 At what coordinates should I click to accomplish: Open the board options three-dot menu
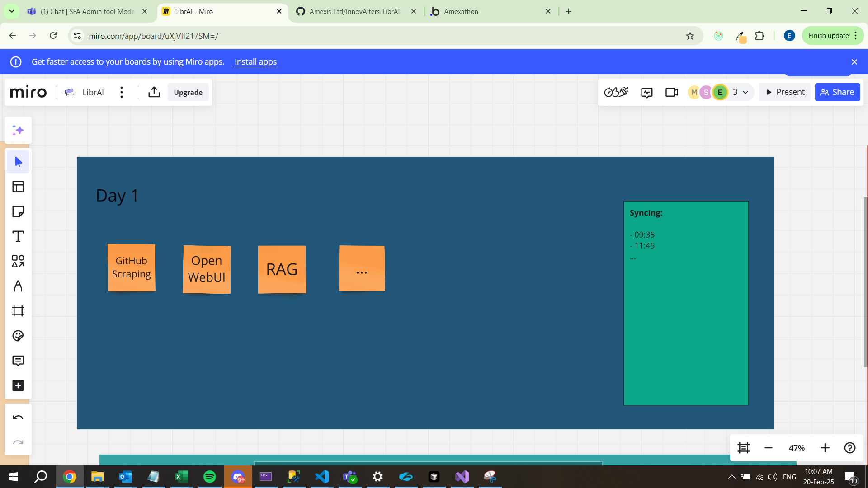click(122, 92)
